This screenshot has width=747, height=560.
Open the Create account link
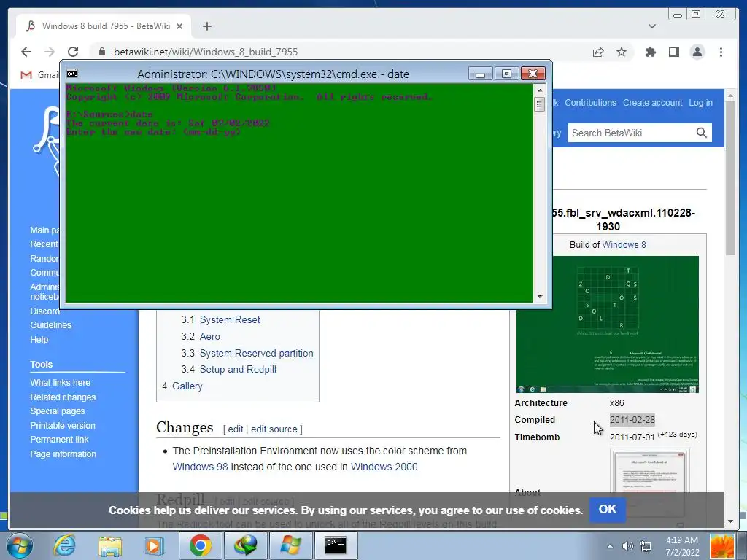[652, 102]
